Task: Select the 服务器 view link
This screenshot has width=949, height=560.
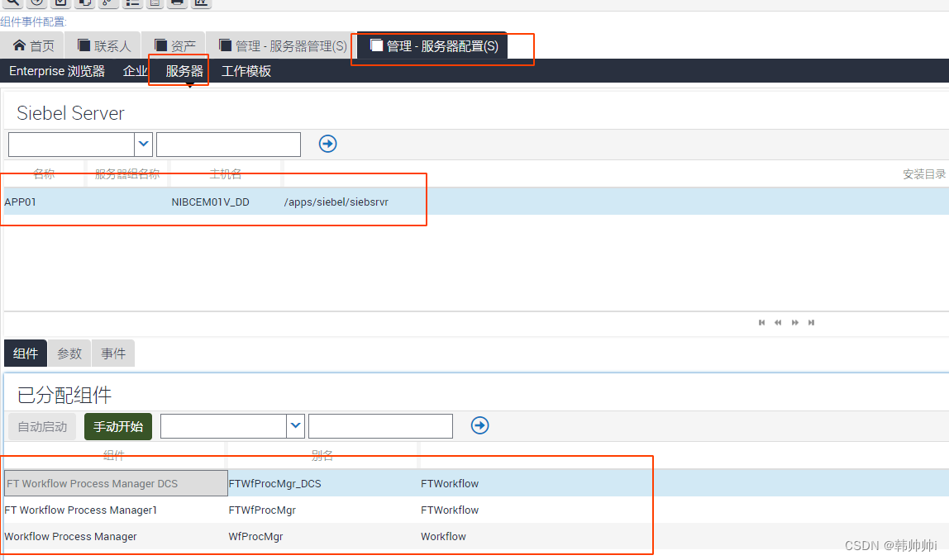Action: click(x=184, y=71)
